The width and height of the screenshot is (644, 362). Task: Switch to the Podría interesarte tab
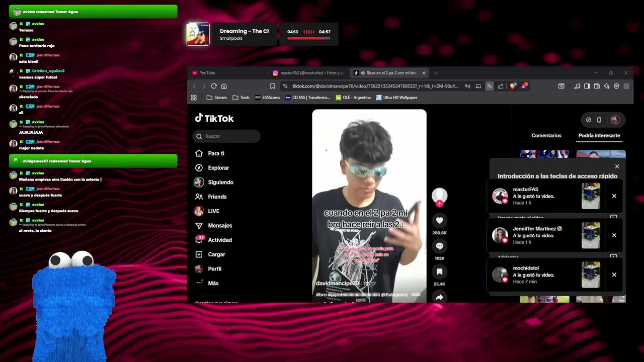tap(599, 135)
